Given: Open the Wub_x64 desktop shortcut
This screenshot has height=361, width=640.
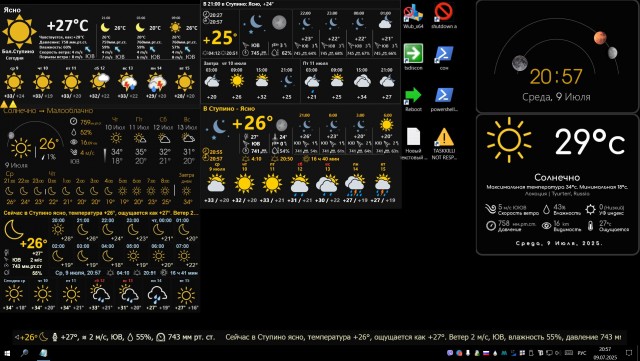Looking at the screenshot, I should click(413, 16).
